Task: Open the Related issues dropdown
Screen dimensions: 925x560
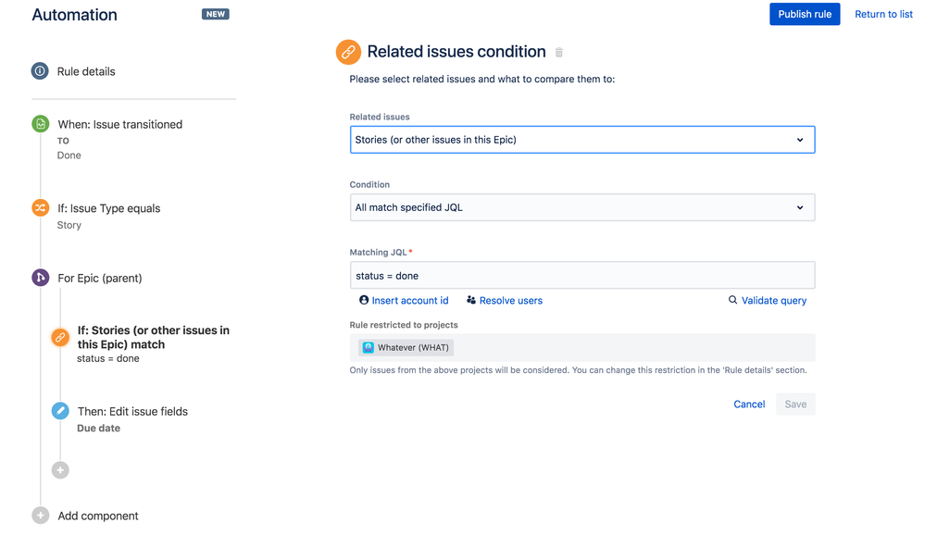Action: tap(582, 140)
